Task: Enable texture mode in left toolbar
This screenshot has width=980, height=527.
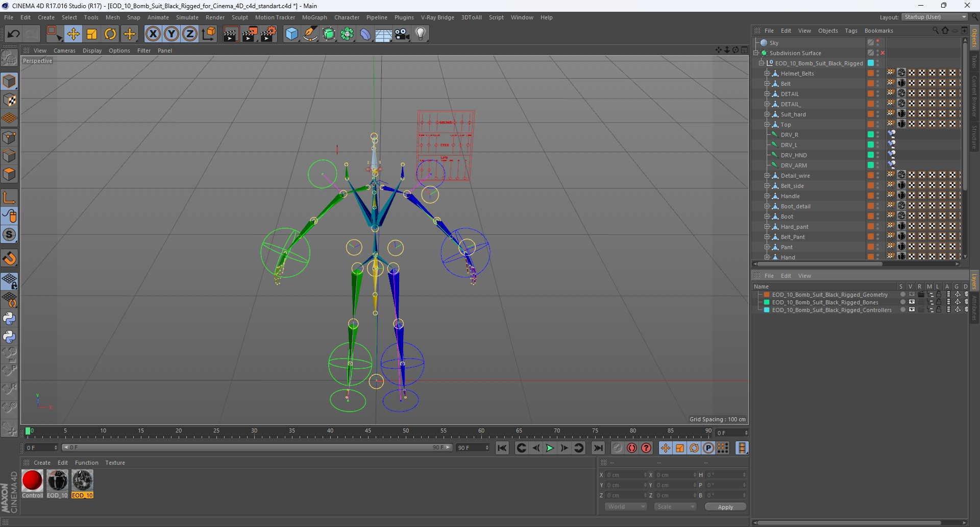Action: [x=9, y=100]
